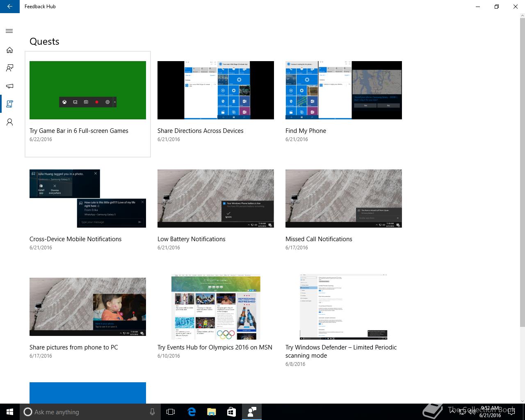Launch Microsoft Edge from taskbar
Screen dimensions: 525x420
[192, 412]
